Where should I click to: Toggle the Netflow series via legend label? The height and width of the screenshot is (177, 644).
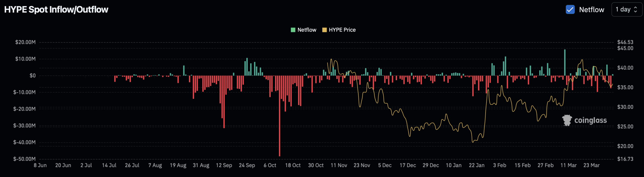click(x=307, y=30)
